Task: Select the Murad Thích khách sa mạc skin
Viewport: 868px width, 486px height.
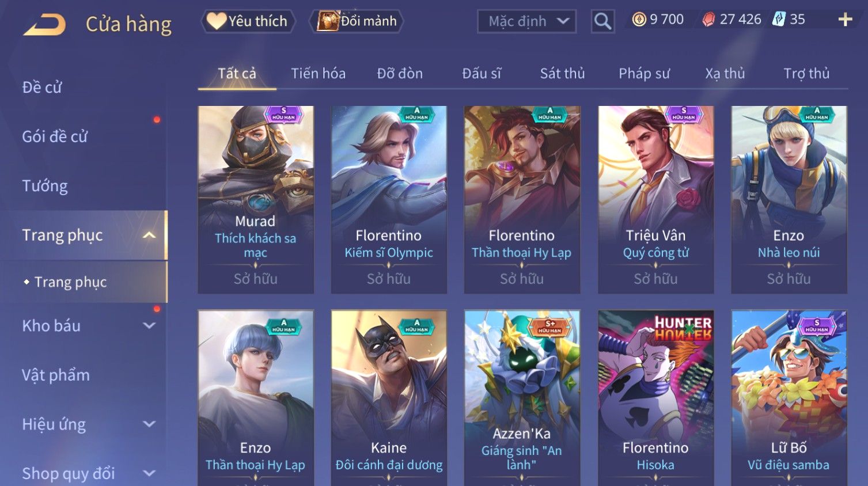Action: click(256, 200)
